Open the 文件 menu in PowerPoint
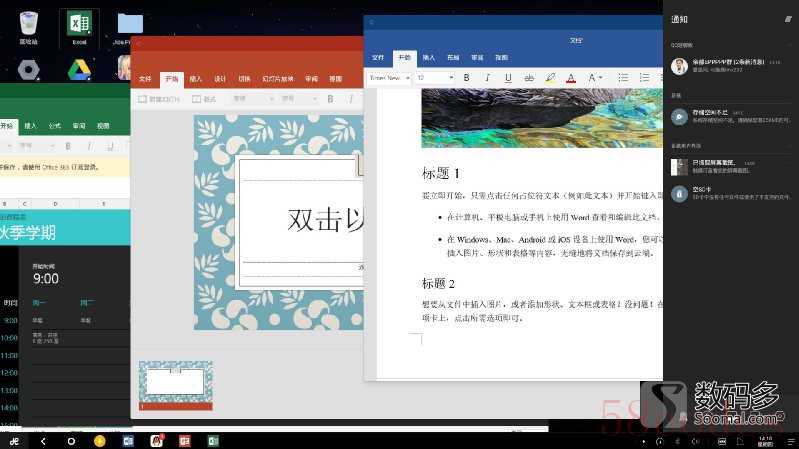This screenshot has height=449, width=799. coord(145,79)
